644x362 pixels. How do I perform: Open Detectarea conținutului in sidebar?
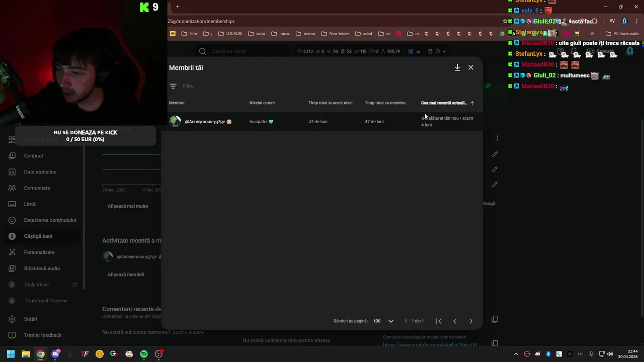[x=50, y=220]
